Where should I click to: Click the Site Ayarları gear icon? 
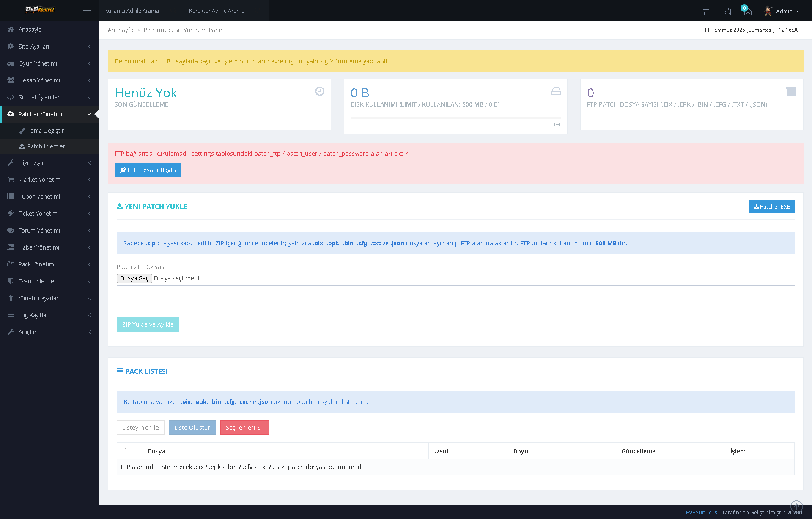(x=11, y=47)
